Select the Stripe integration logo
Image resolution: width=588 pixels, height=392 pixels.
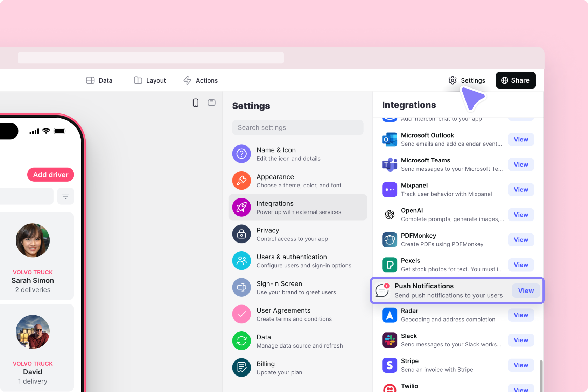(x=390, y=365)
